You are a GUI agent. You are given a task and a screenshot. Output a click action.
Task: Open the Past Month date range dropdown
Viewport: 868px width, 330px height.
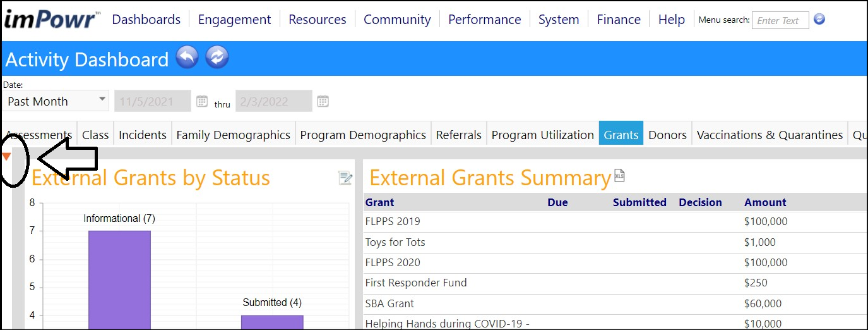[56, 101]
